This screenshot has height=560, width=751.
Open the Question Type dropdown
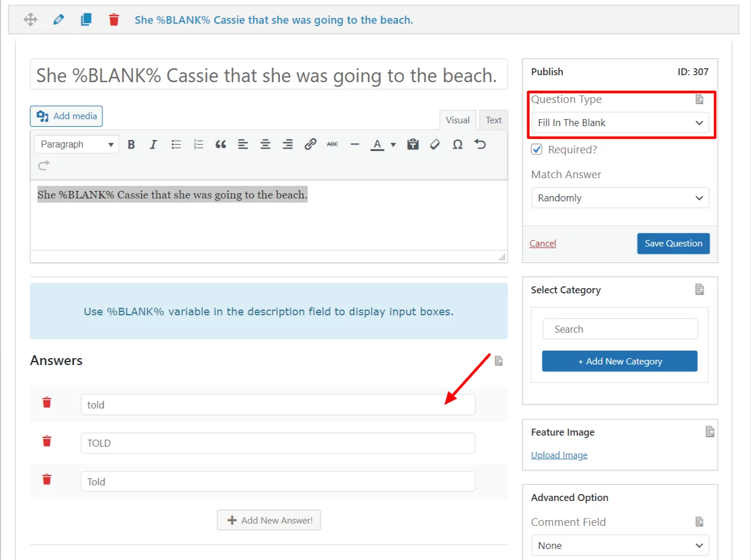pos(620,123)
